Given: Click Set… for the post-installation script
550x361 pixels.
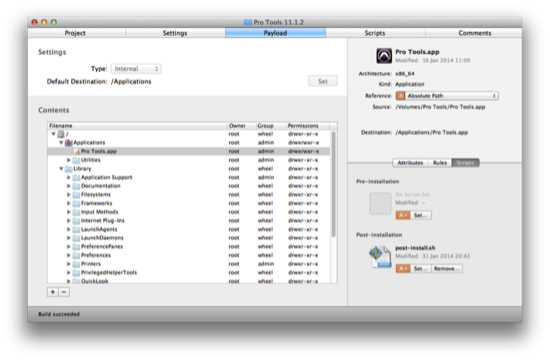Looking at the screenshot, I should [421, 269].
